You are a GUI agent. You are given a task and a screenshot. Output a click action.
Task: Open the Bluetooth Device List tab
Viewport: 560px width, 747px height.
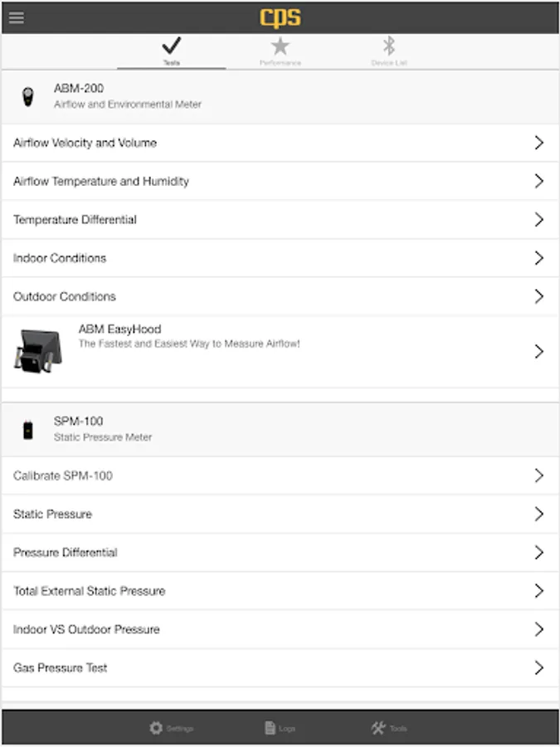[x=389, y=51]
